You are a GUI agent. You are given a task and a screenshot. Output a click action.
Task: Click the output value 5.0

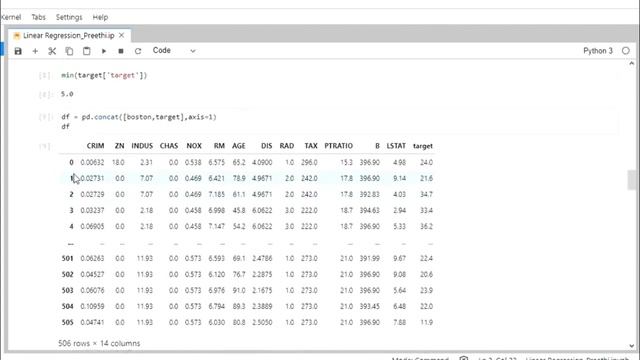pyautogui.click(x=67, y=94)
